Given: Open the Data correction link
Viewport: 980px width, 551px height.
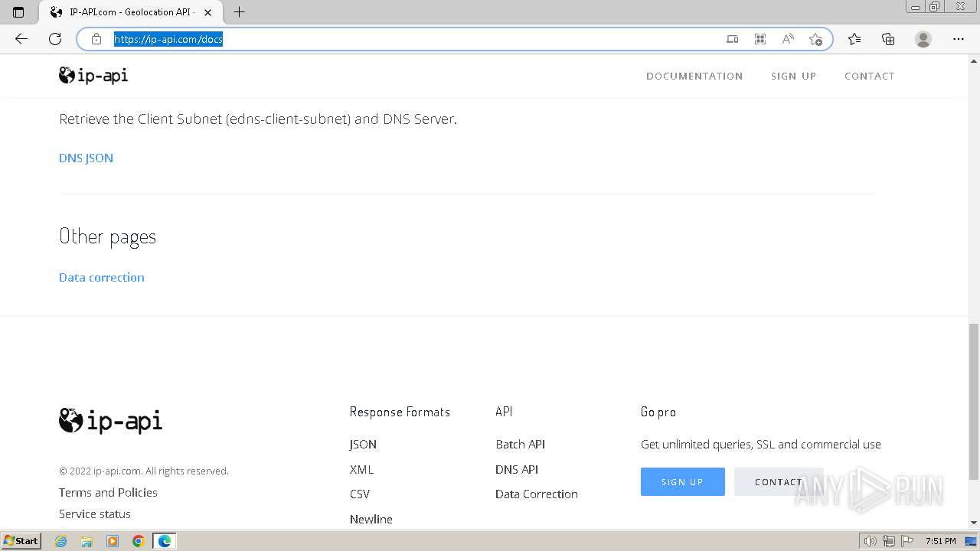Looking at the screenshot, I should point(102,277).
